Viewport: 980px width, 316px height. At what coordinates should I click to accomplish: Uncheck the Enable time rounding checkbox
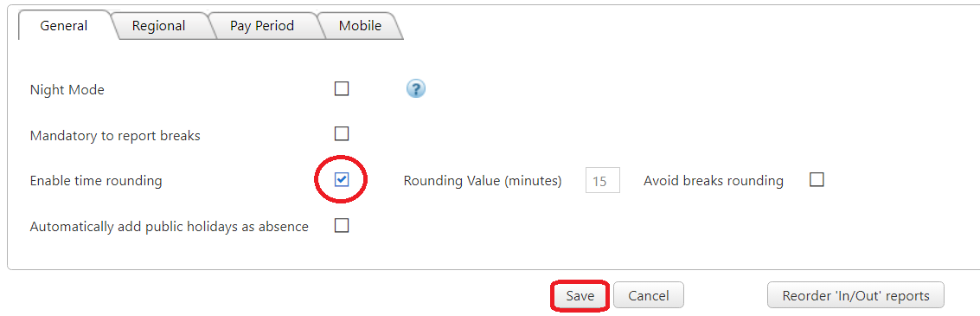pyautogui.click(x=342, y=180)
